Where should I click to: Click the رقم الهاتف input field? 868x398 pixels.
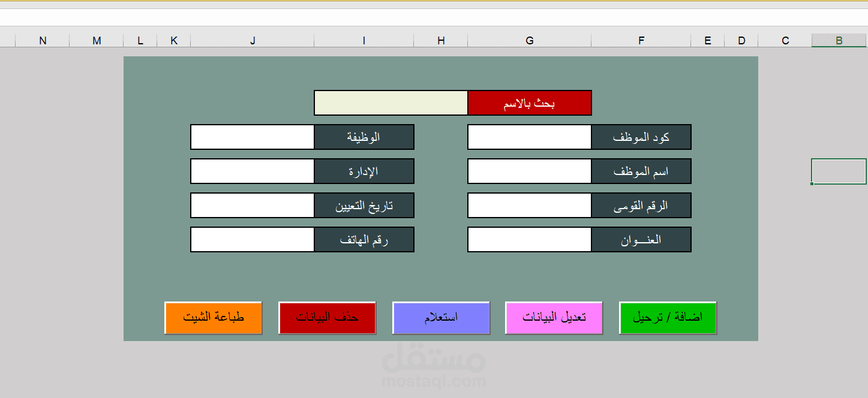click(252, 240)
